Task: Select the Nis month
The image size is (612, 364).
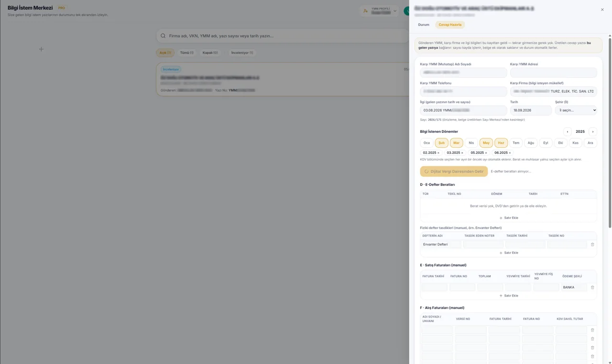Action: 471,143
